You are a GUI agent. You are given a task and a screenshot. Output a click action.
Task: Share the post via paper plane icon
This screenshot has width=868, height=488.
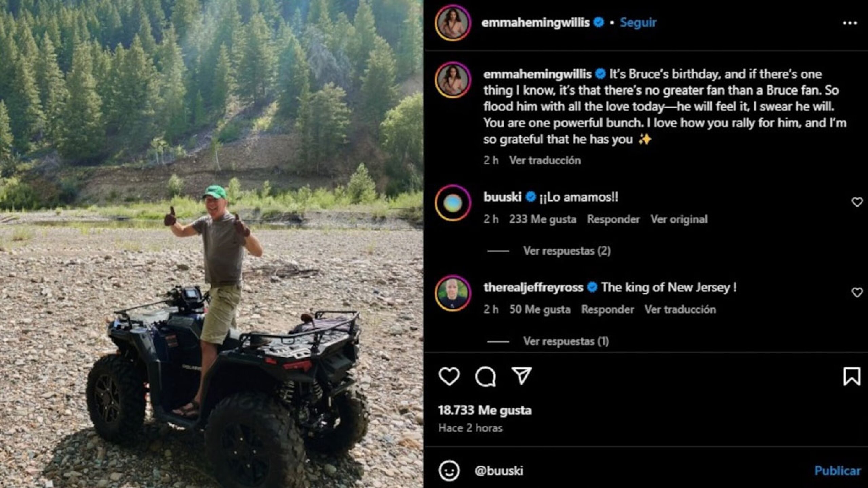pyautogui.click(x=521, y=375)
